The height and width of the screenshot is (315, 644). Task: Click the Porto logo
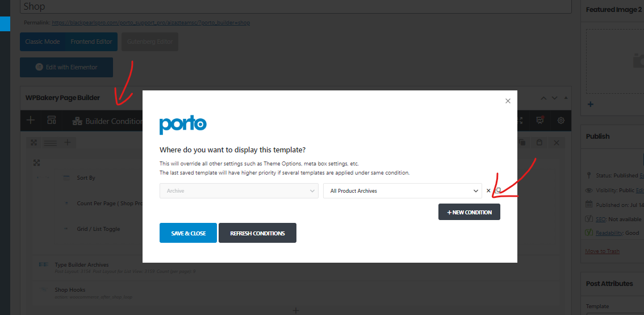click(x=183, y=125)
